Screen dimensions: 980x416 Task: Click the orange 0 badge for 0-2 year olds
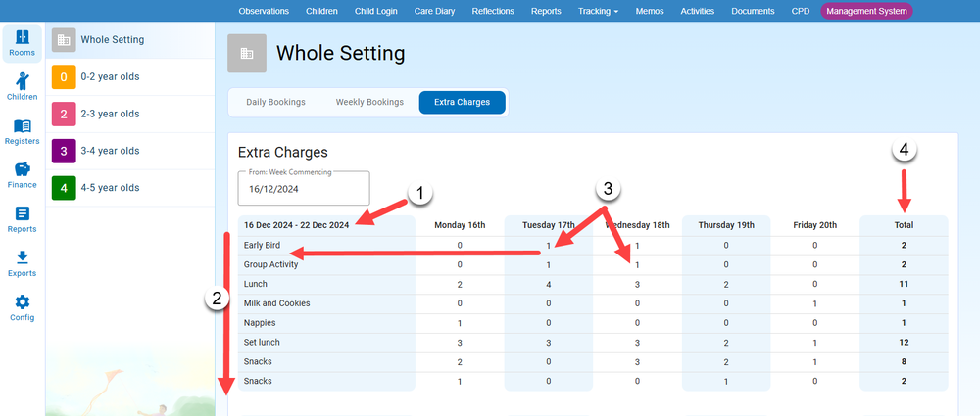click(64, 76)
